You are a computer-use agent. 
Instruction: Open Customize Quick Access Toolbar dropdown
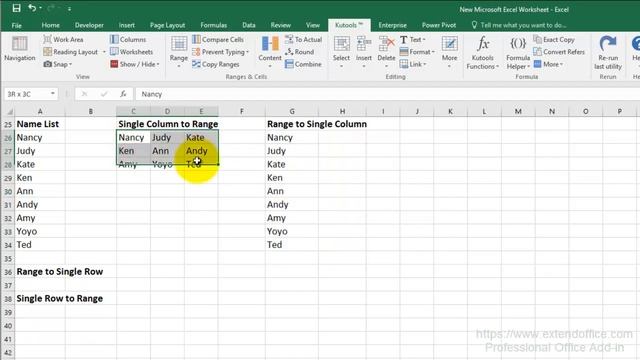point(69,9)
